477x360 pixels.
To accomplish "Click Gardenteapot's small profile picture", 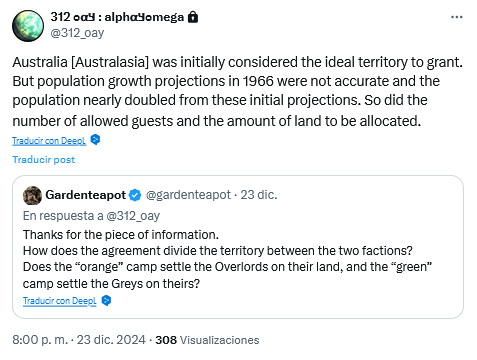I will pyautogui.click(x=32, y=195).
